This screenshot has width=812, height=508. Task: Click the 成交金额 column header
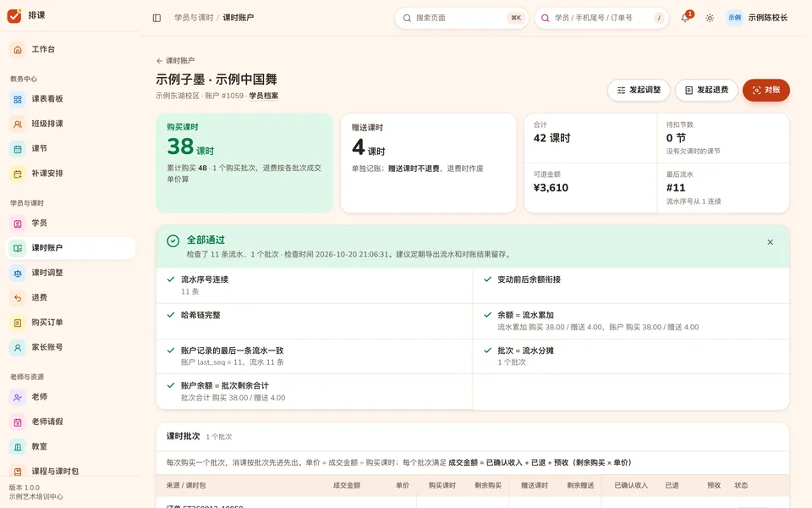347,486
